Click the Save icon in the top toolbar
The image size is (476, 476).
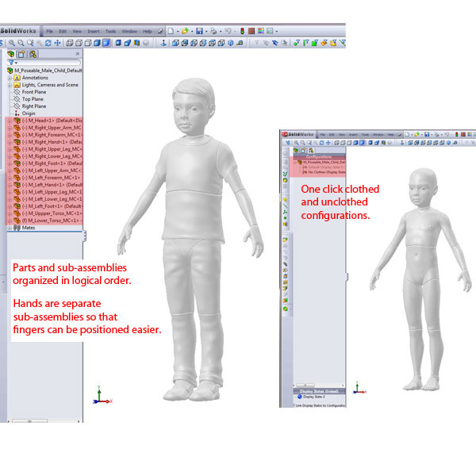click(x=199, y=31)
